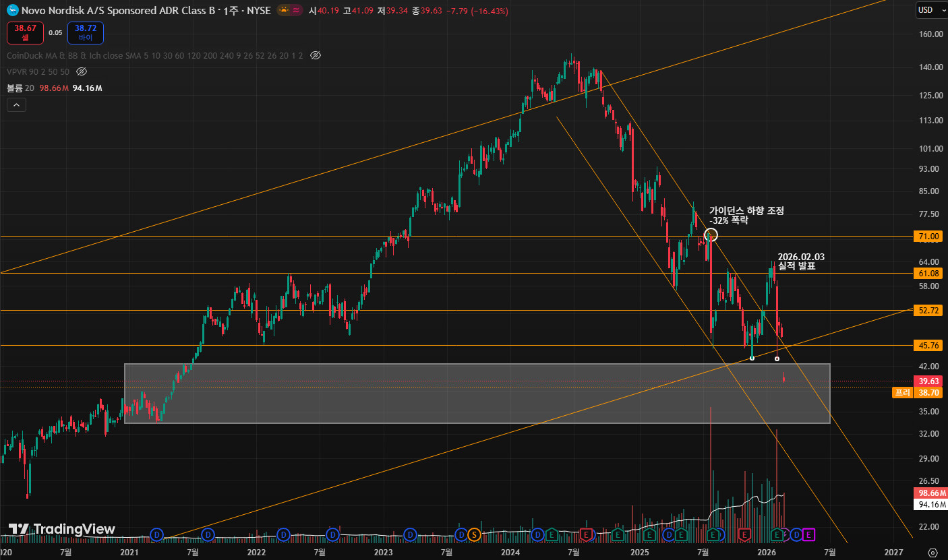Click the red earnings marker between 2025 and 2026

[x=745, y=534]
